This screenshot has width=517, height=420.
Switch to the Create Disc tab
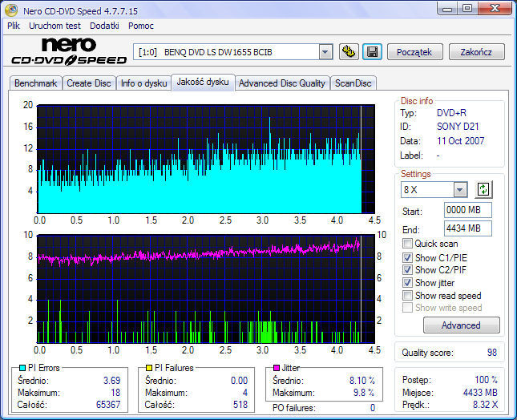point(89,83)
